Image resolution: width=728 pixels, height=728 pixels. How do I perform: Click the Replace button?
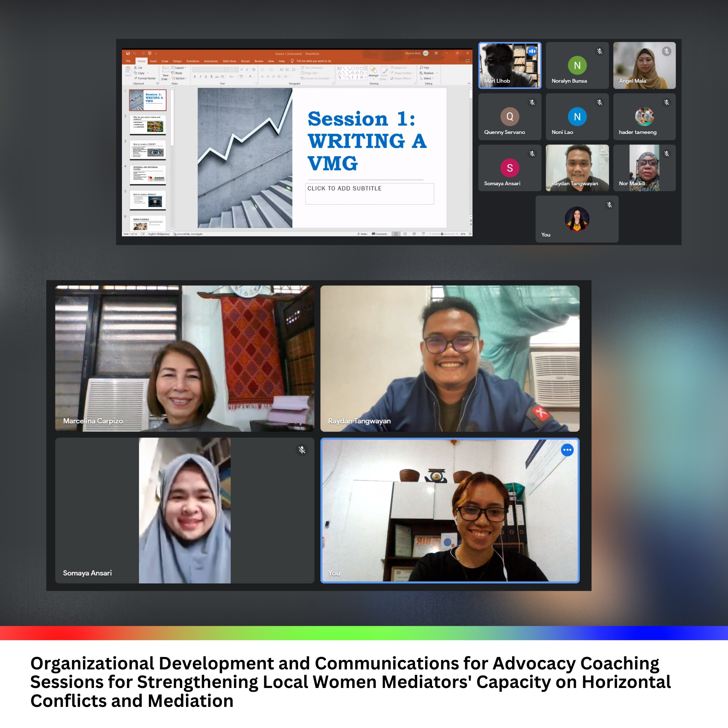(x=428, y=73)
